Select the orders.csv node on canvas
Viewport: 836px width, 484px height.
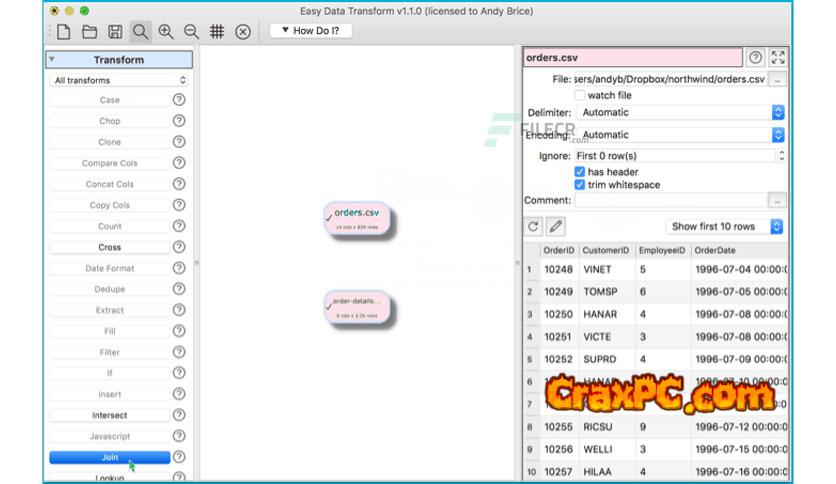point(358,218)
